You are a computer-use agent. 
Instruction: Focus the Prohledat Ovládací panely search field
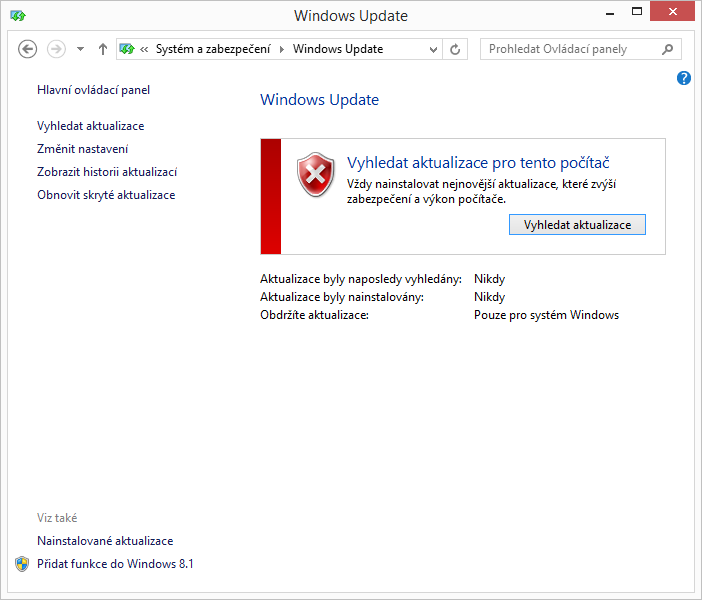point(570,49)
